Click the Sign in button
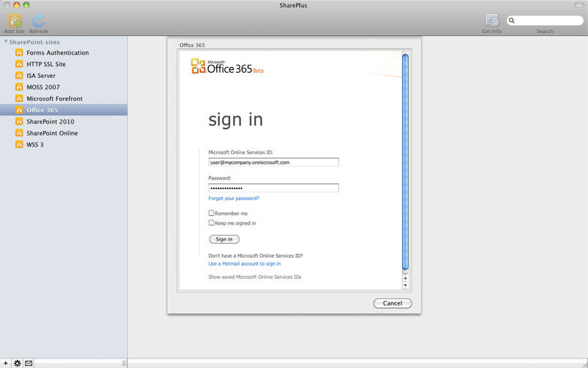588x368 pixels. coord(224,239)
